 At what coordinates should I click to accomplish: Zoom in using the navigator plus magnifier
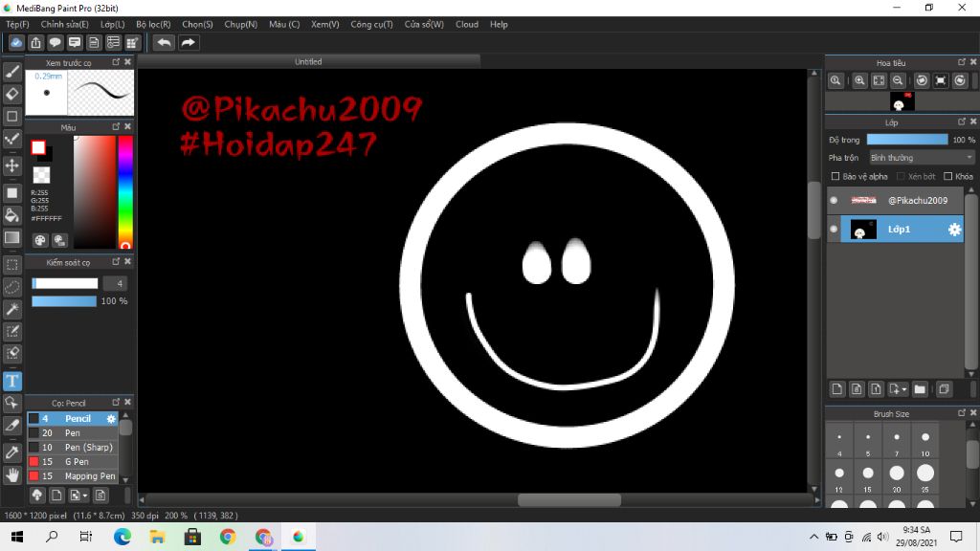860,80
